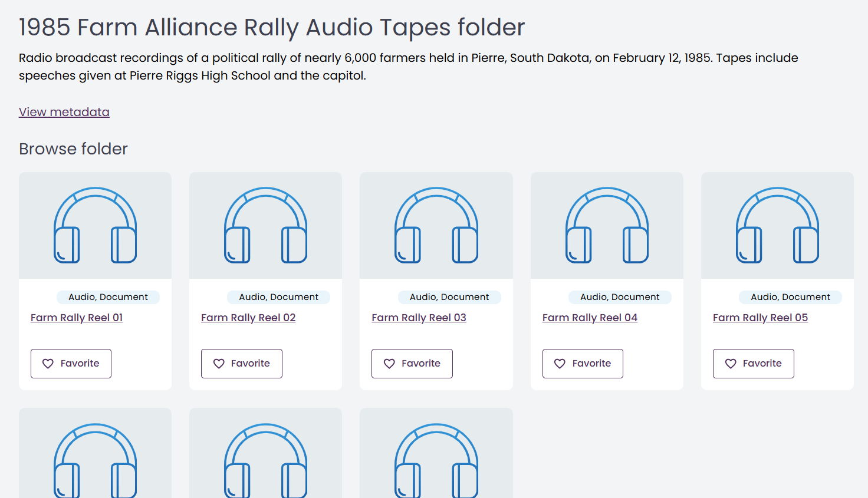This screenshot has height=498, width=868.
Task: Click the headphones icon for Farm Rally Reel 01
Action: [x=95, y=225]
